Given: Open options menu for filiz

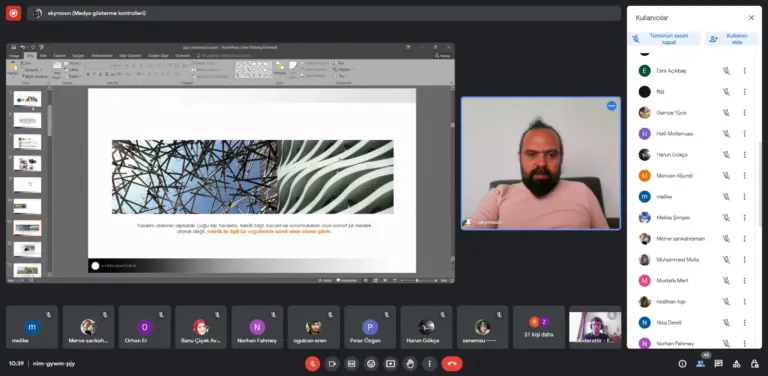Looking at the screenshot, I should coord(744,92).
